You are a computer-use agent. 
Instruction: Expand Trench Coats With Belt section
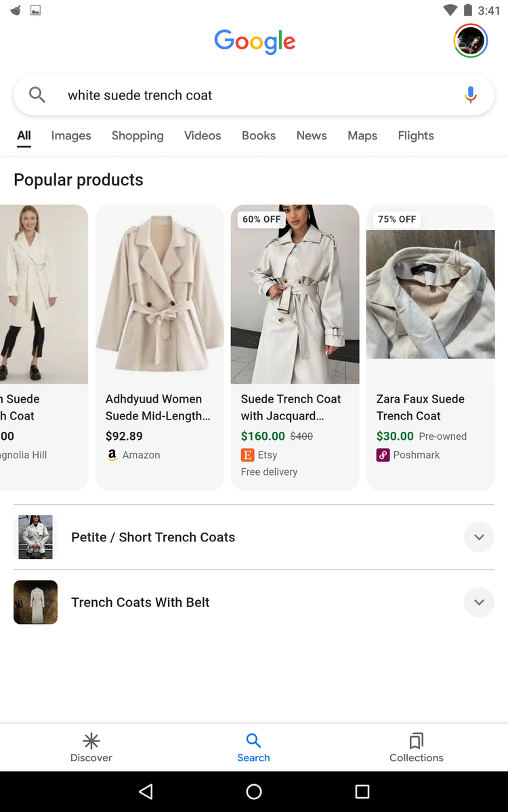pyautogui.click(x=479, y=602)
